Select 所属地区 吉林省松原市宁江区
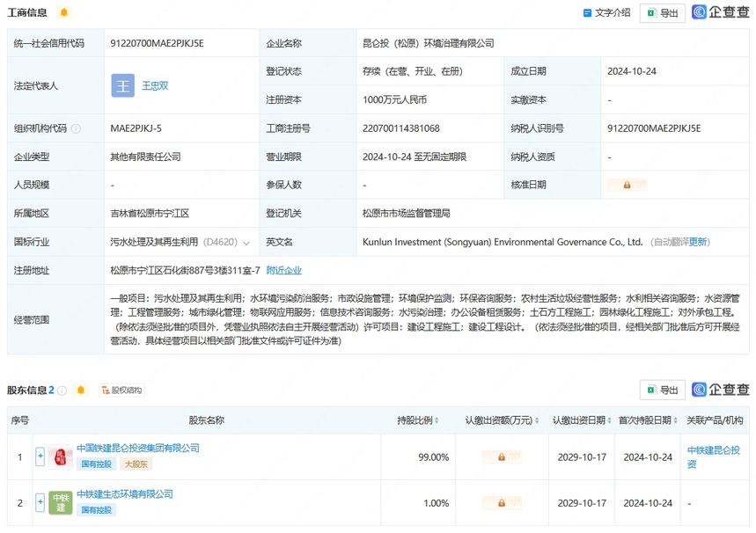This screenshot has height=533, width=756. [x=150, y=214]
